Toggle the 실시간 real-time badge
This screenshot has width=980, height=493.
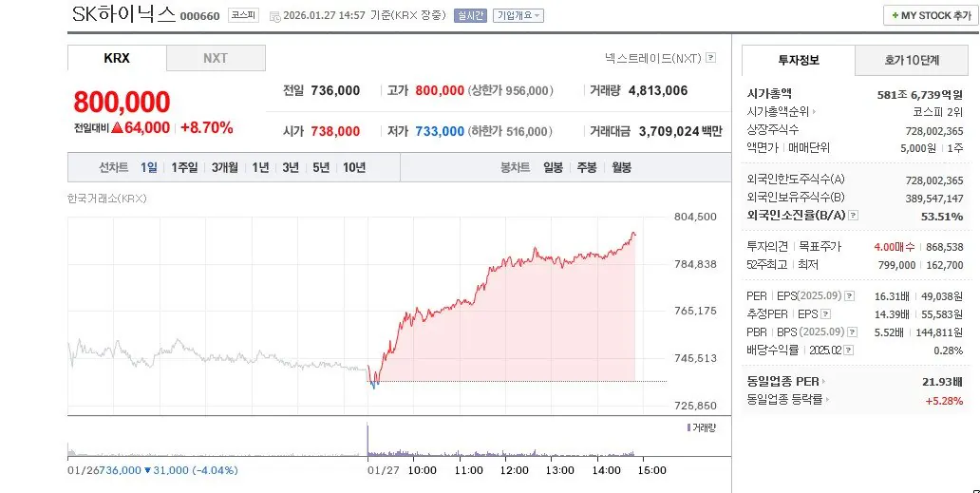pyautogui.click(x=471, y=16)
